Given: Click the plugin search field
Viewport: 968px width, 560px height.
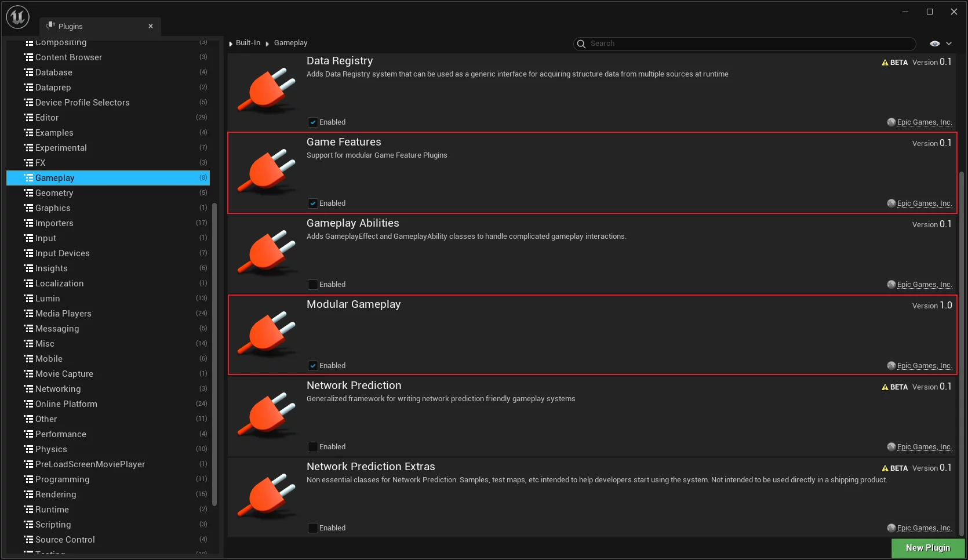Looking at the screenshot, I should coord(748,43).
